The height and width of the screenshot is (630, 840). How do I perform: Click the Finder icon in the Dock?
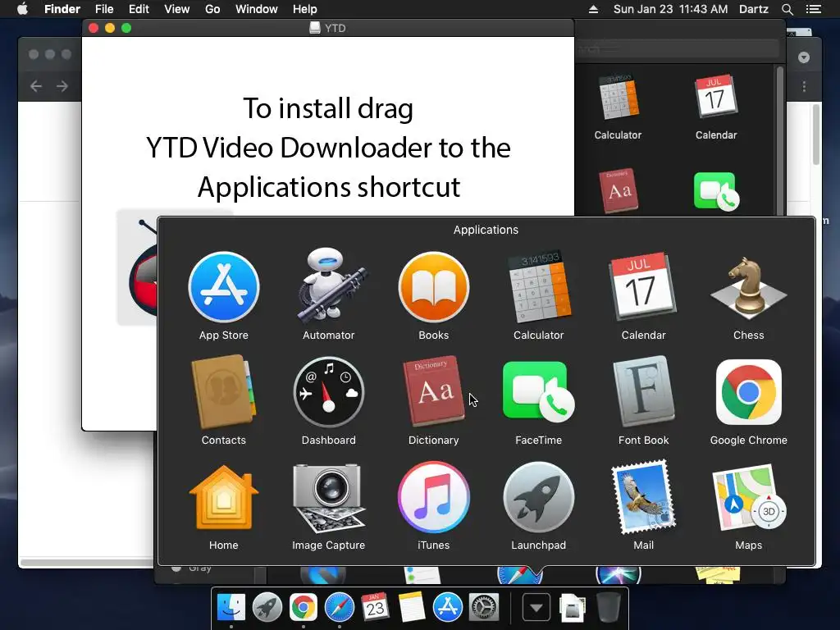231,607
